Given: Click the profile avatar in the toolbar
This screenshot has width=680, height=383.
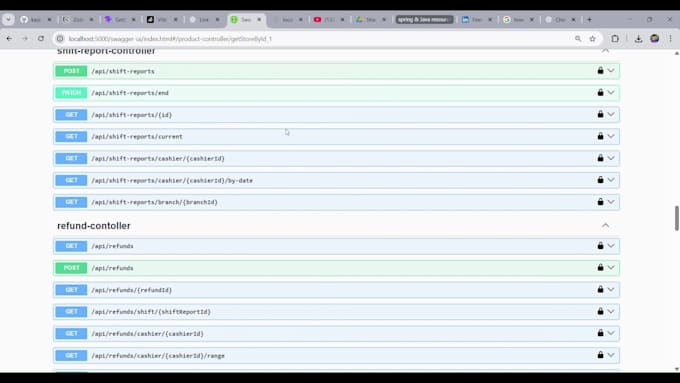Looking at the screenshot, I should point(655,39).
